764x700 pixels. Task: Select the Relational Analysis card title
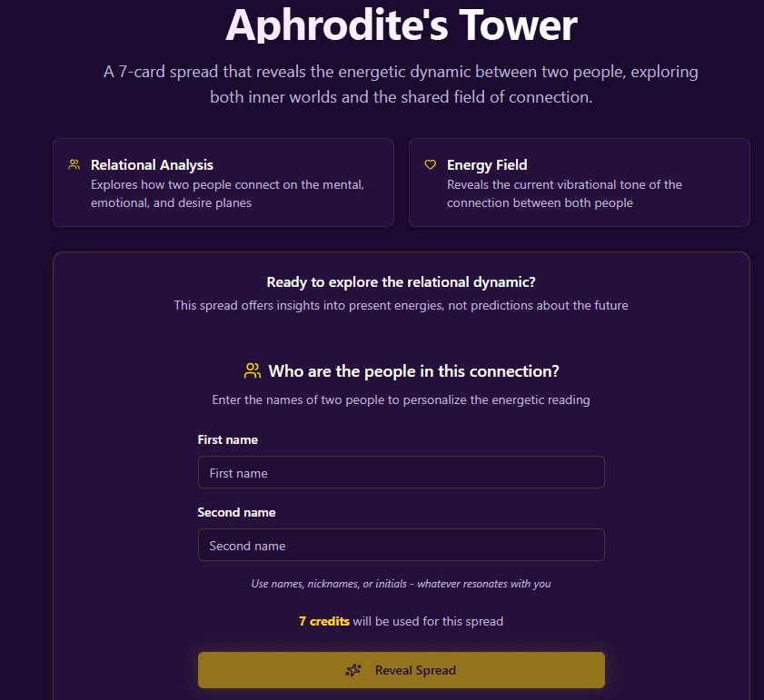tap(152, 165)
